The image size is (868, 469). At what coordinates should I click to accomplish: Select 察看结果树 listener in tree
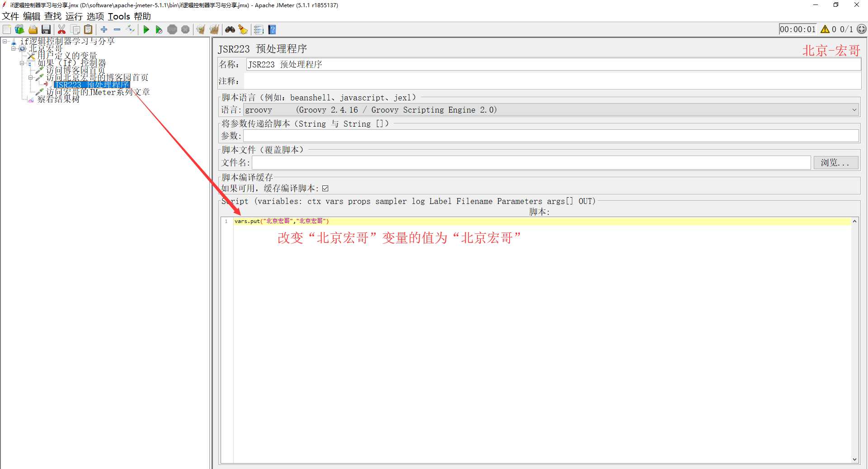click(x=58, y=99)
